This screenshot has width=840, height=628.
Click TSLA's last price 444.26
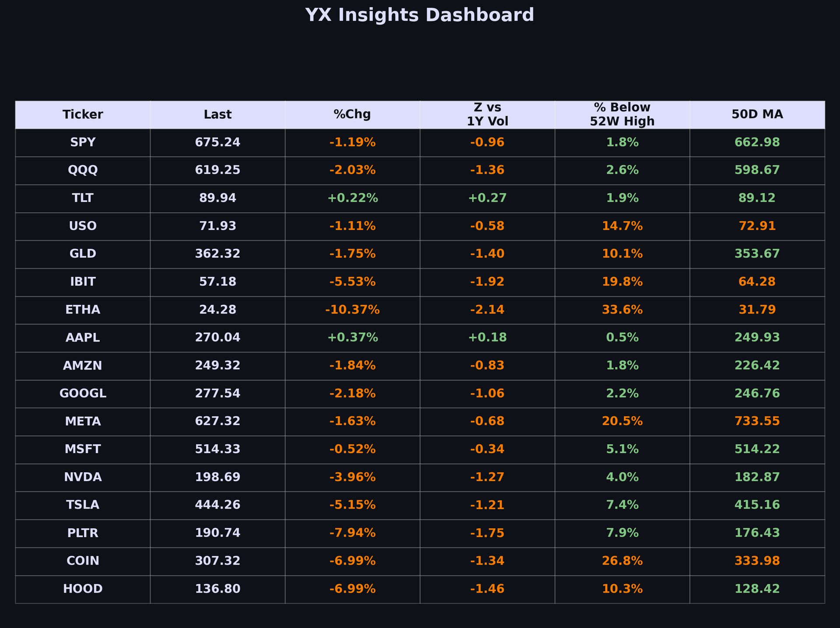point(217,505)
